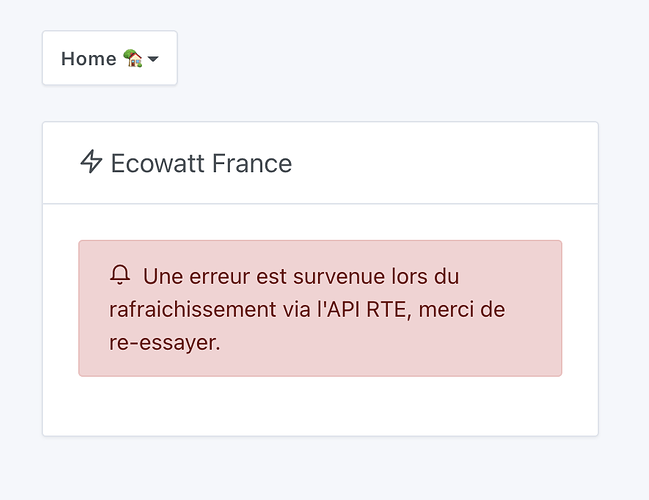Screen dimensions: 649x500
Task: Open the Home dropdown menu
Action: coord(109,59)
